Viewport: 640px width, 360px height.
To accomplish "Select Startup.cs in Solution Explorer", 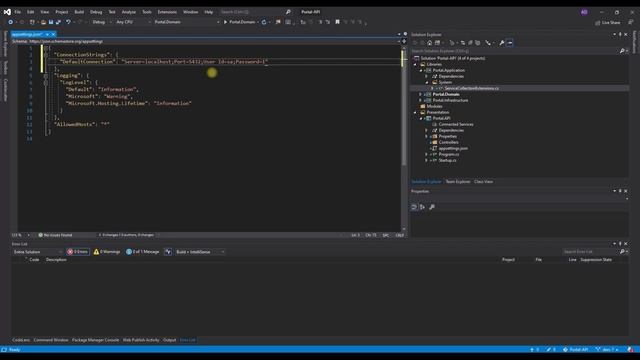I will click(447, 160).
